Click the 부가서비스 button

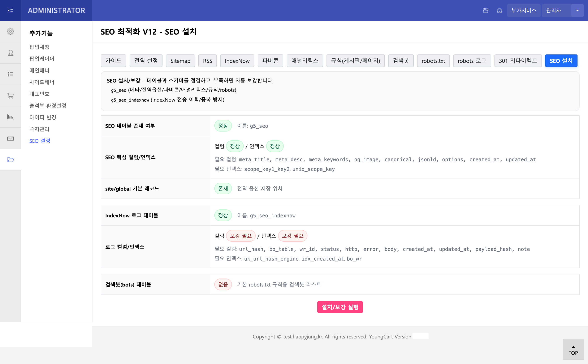(523, 10)
